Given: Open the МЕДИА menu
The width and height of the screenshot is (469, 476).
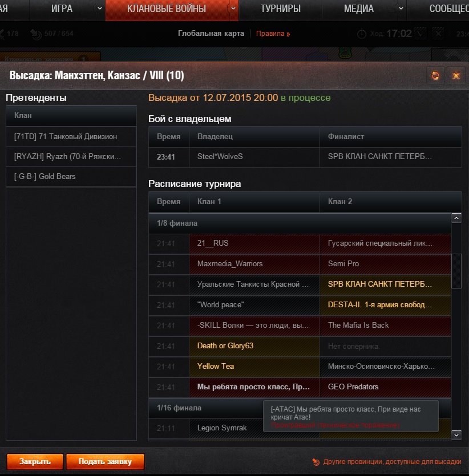Looking at the screenshot, I should pyautogui.click(x=359, y=9).
